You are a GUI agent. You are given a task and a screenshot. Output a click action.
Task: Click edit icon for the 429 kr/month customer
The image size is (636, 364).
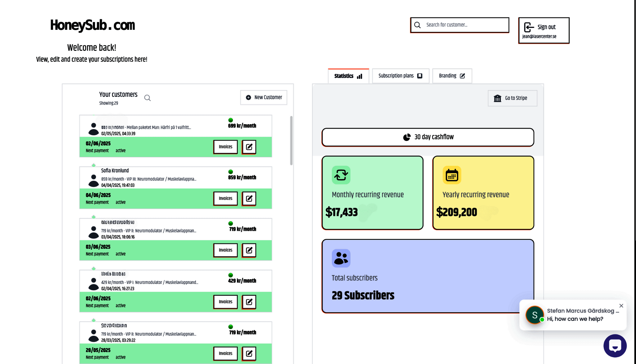(x=249, y=302)
